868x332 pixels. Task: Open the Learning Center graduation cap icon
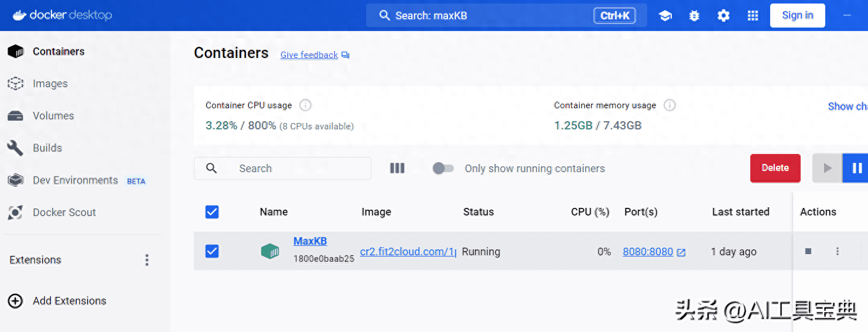[x=665, y=16]
